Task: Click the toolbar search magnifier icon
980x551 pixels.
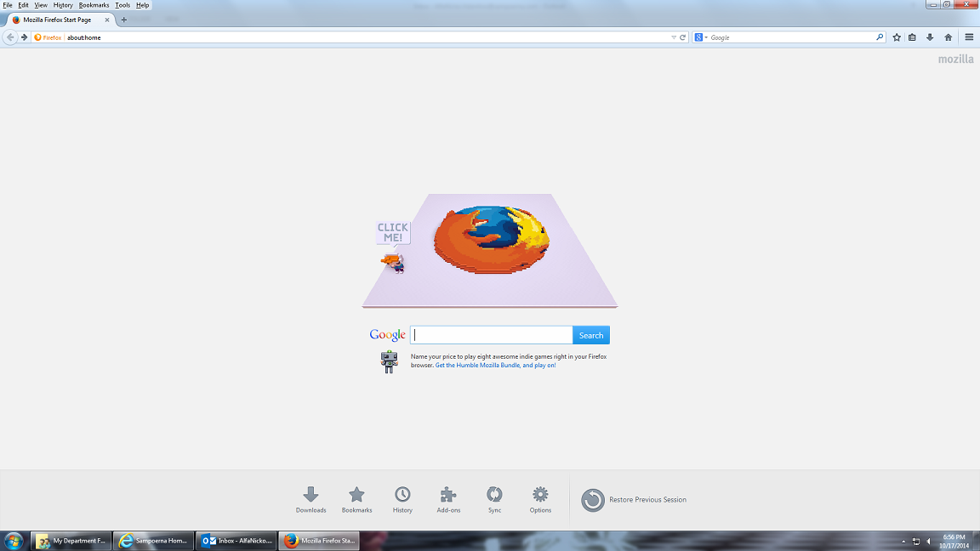Action: point(880,37)
